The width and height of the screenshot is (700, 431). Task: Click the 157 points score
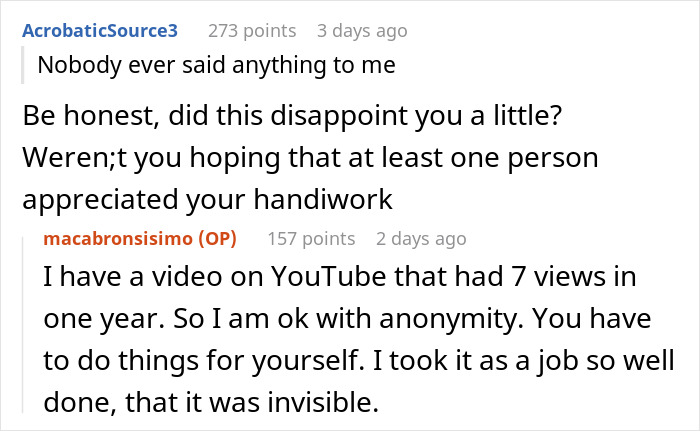point(311,239)
